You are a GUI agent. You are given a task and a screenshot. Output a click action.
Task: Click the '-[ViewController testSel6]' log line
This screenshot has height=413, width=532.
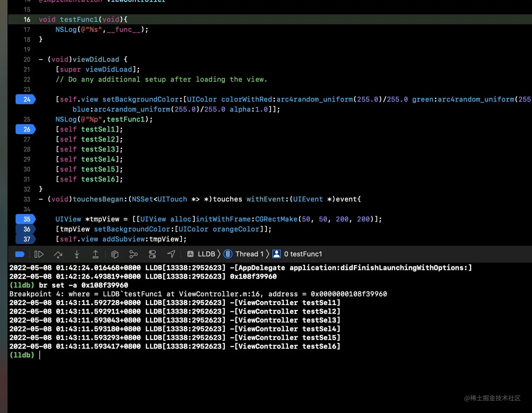point(175,347)
